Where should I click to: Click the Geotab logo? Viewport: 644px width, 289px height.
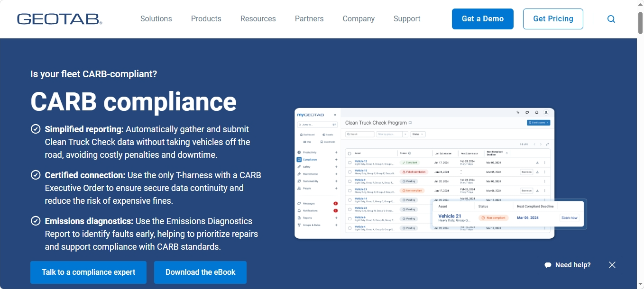tap(60, 19)
